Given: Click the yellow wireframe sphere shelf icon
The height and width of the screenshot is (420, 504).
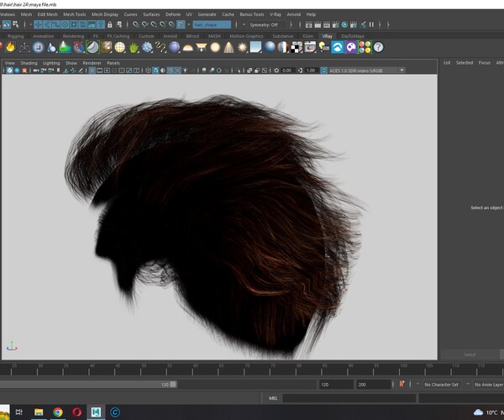Looking at the screenshot, I should [x=120, y=48].
